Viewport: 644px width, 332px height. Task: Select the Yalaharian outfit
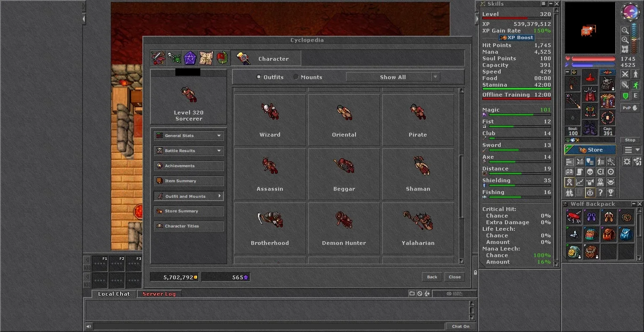[418, 228]
